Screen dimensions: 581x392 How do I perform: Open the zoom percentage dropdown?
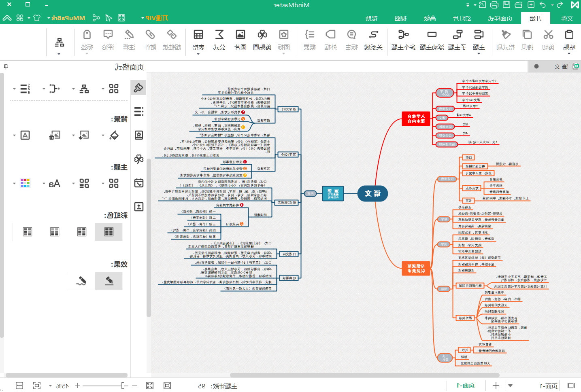[x=50, y=386]
